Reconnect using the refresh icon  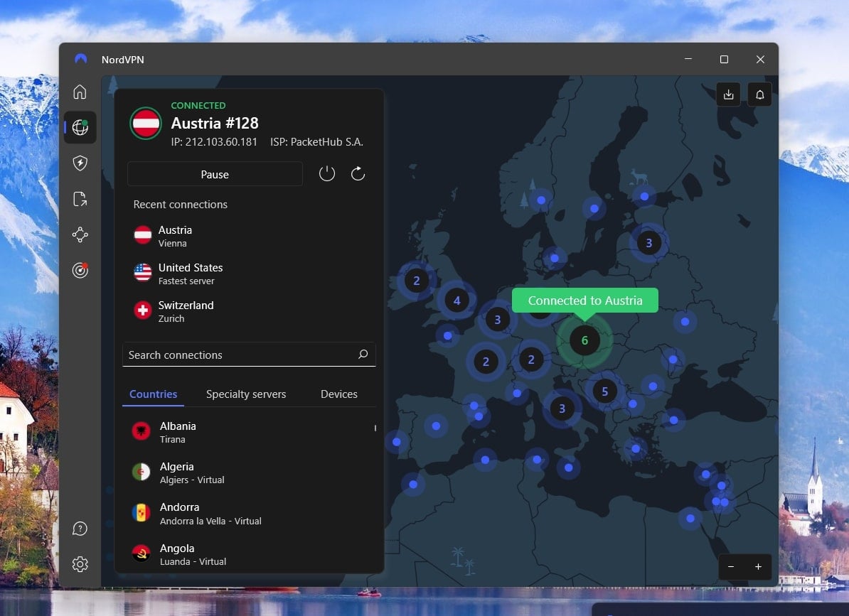[x=358, y=173]
